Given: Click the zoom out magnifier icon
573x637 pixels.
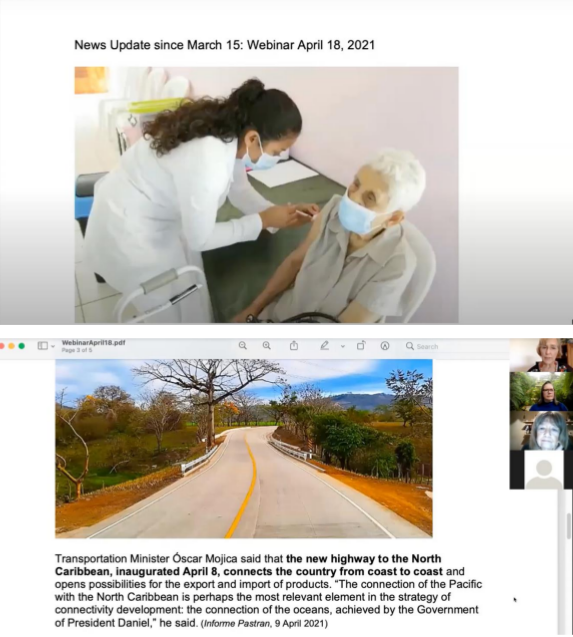Looking at the screenshot, I should [x=243, y=346].
